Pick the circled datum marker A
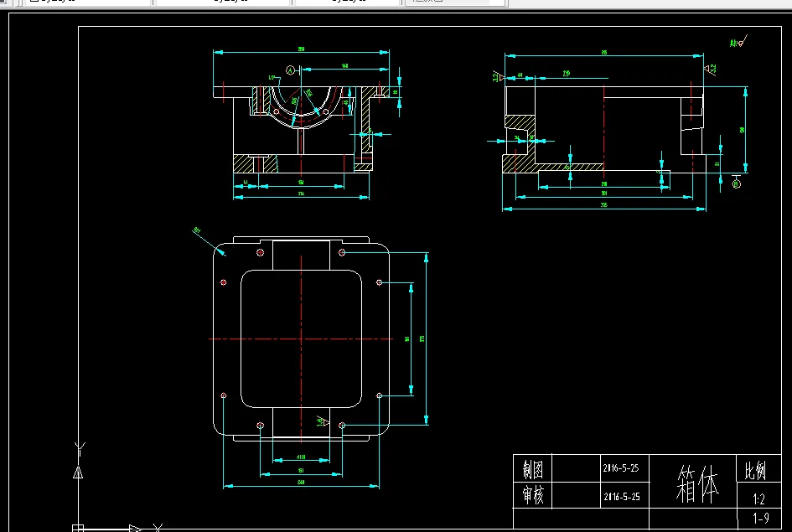Screen dimensions: 792x532 point(291,70)
